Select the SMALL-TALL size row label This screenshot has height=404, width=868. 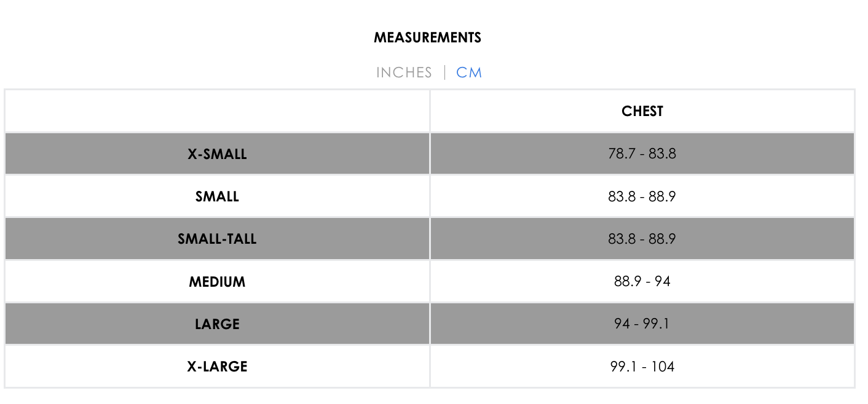pos(217,239)
